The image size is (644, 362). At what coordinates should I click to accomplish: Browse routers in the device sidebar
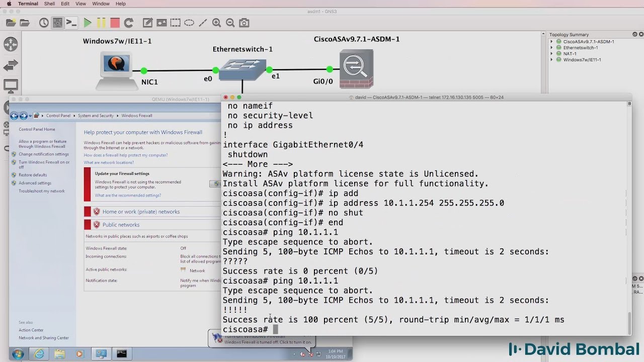pyautogui.click(x=11, y=44)
